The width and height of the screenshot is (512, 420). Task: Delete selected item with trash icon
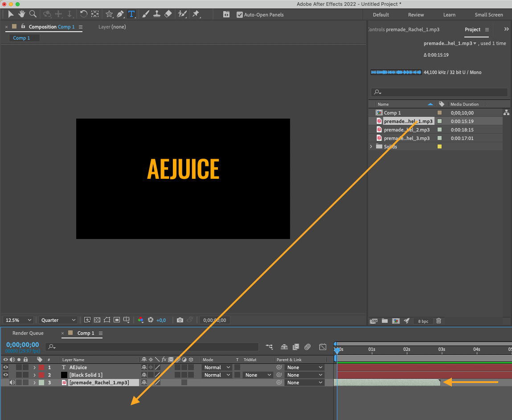click(x=438, y=321)
